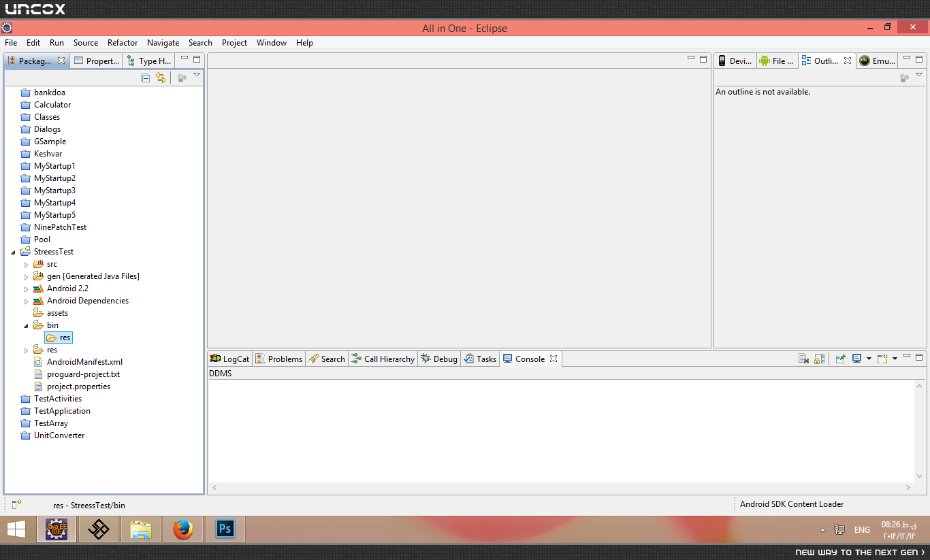Image resolution: width=930 pixels, height=560 pixels.
Task: Open the Navigate menu
Action: pos(163,43)
